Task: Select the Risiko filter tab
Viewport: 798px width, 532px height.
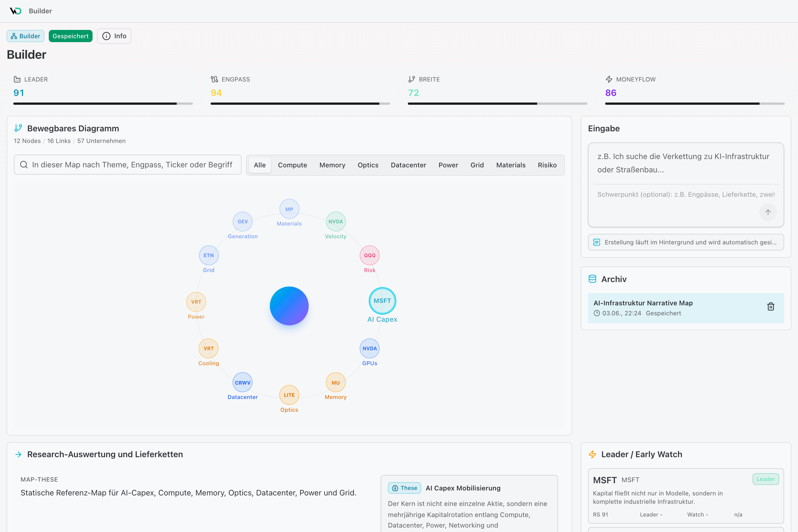Action: pyautogui.click(x=547, y=165)
